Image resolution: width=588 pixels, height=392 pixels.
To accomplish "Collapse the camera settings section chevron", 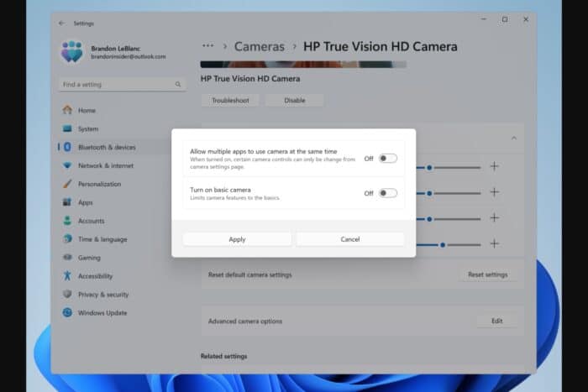I will [514, 138].
